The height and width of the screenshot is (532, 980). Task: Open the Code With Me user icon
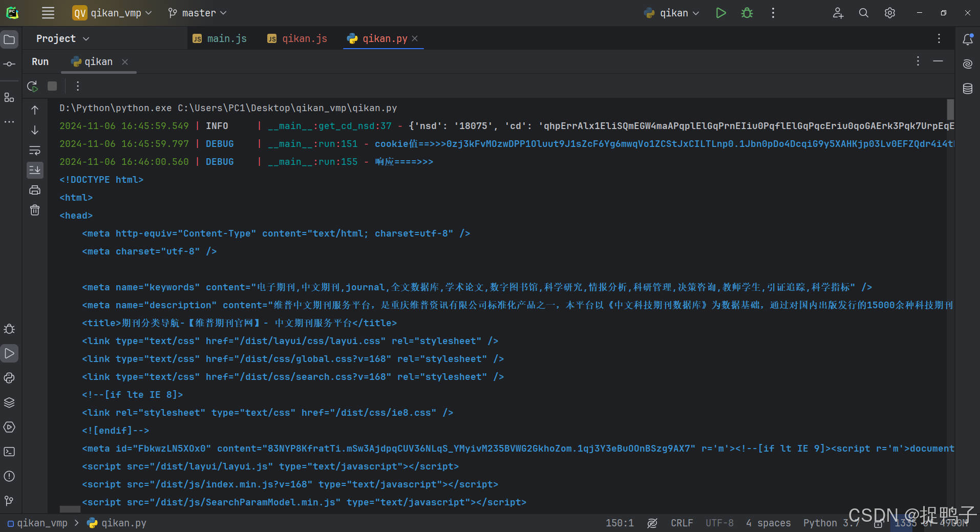838,13
